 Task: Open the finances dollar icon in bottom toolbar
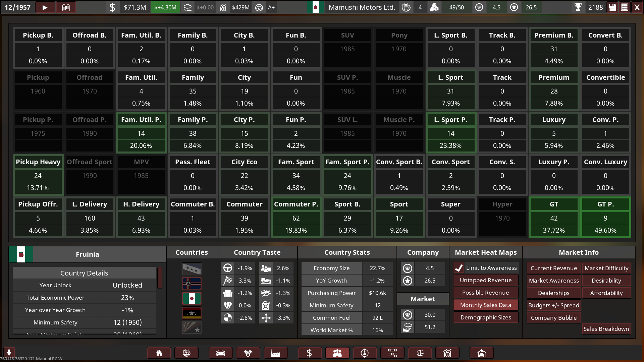(x=309, y=353)
